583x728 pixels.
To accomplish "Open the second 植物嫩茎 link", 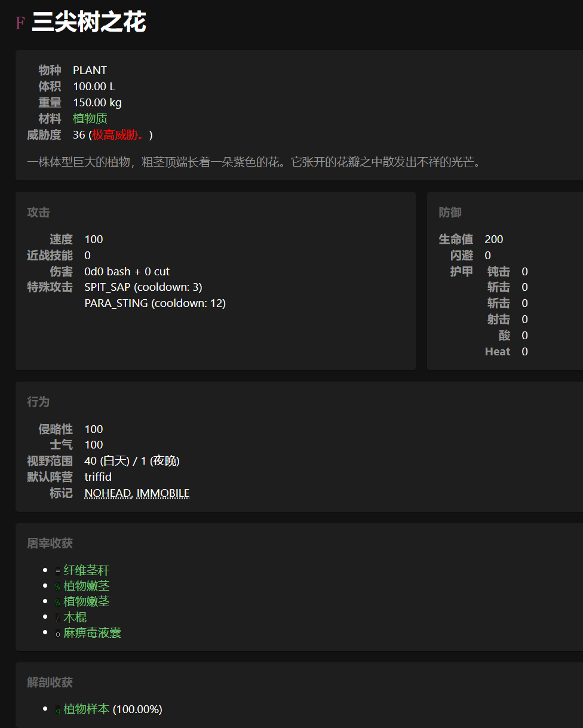I will pos(87,601).
